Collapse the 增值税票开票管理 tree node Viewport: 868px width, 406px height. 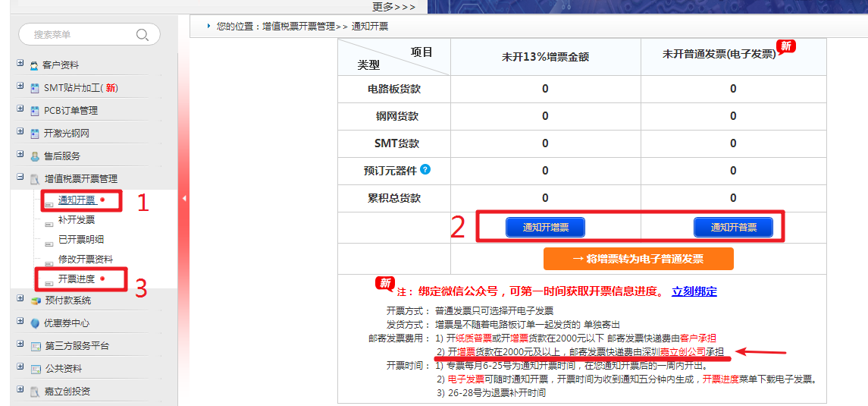click(x=20, y=178)
